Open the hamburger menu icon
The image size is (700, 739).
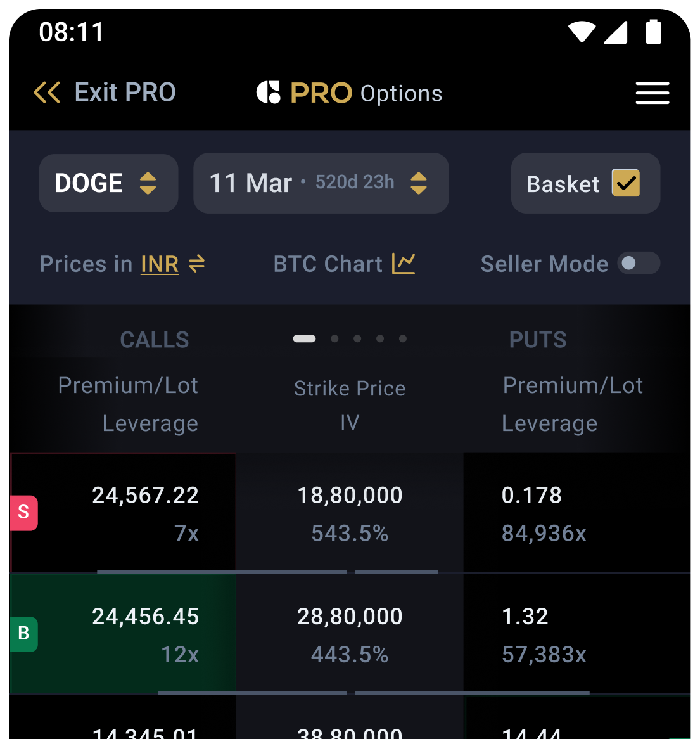coord(652,93)
